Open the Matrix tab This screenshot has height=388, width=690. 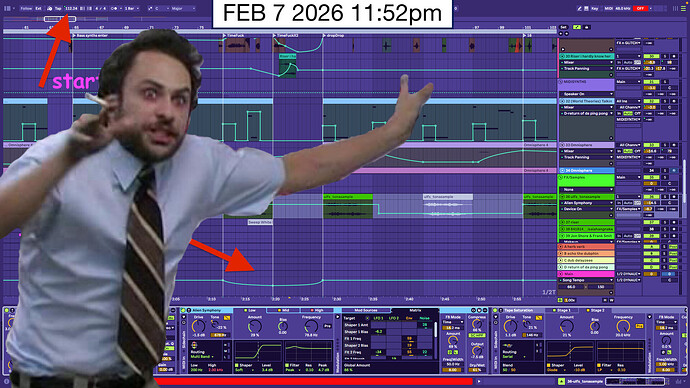[x=415, y=310]
